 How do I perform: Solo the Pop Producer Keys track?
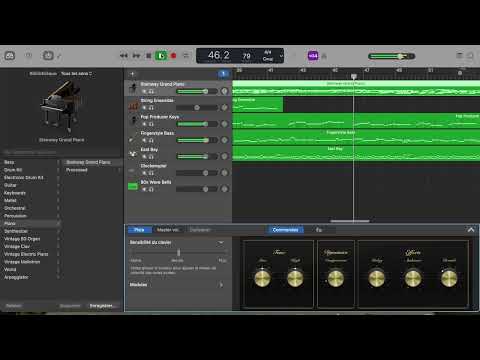point(151,124)
